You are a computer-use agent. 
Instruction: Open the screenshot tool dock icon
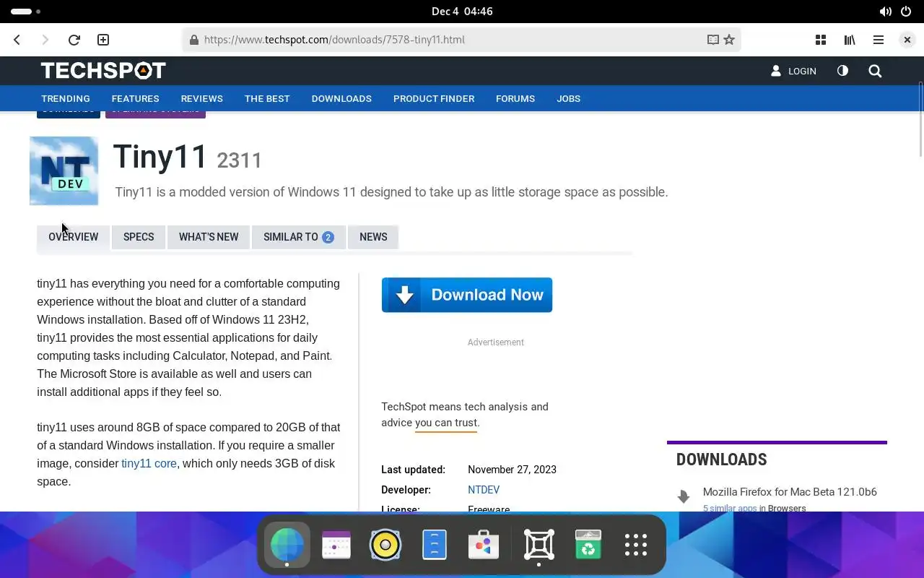point(539,545)
